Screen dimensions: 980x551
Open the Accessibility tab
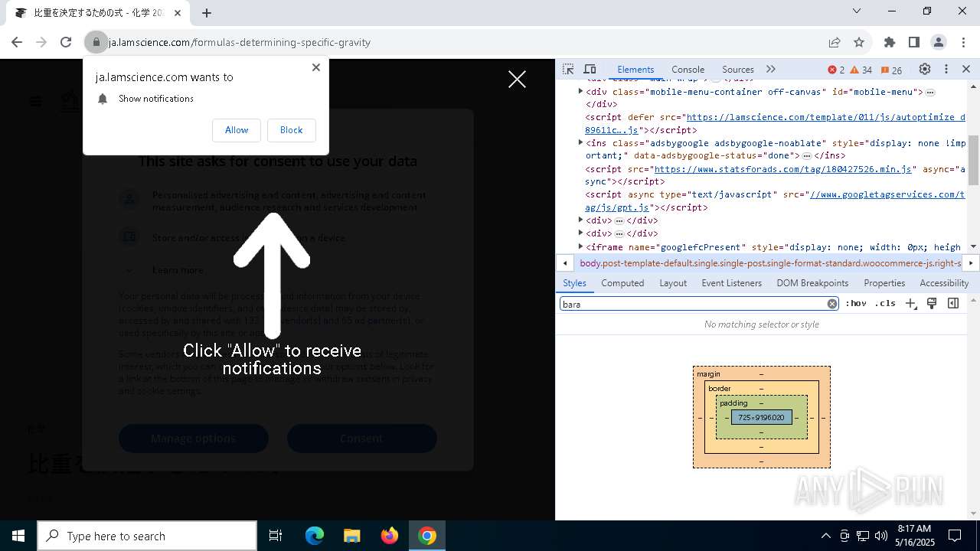(x=944, y=282)
